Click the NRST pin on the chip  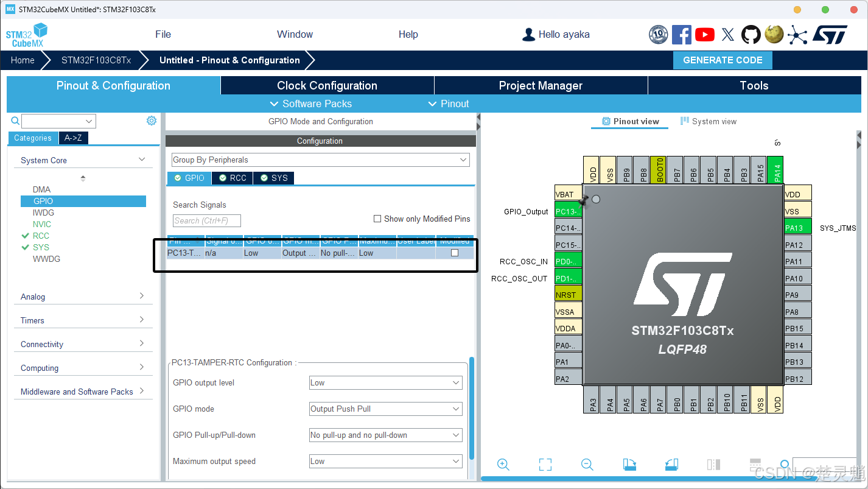(x=568, y=295)
